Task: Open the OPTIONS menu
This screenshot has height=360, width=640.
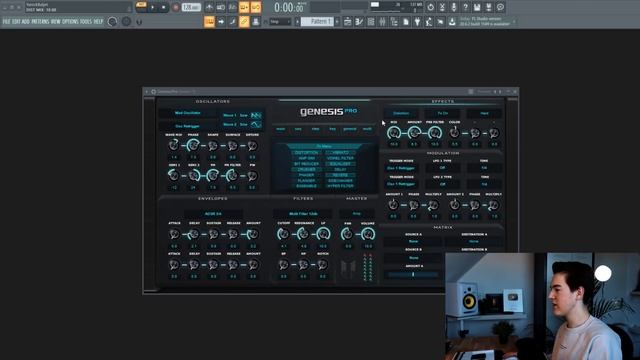Action: pos(70,21)
